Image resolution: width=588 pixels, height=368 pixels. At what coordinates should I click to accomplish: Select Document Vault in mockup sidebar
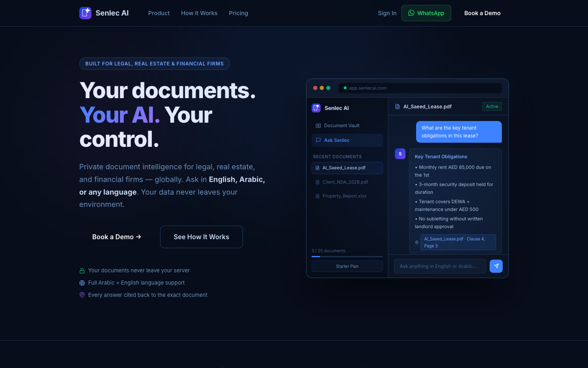click(347, 126)
